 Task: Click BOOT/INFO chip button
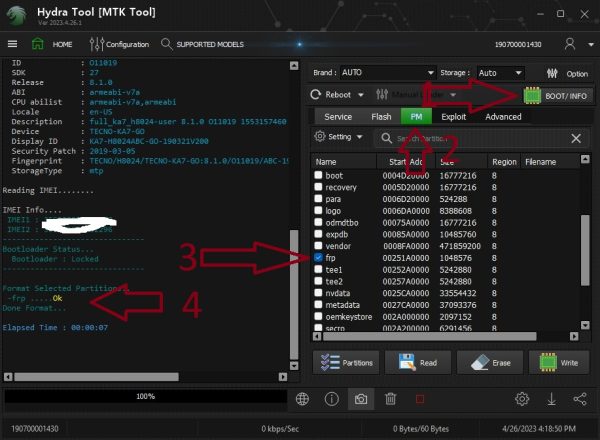558,96
